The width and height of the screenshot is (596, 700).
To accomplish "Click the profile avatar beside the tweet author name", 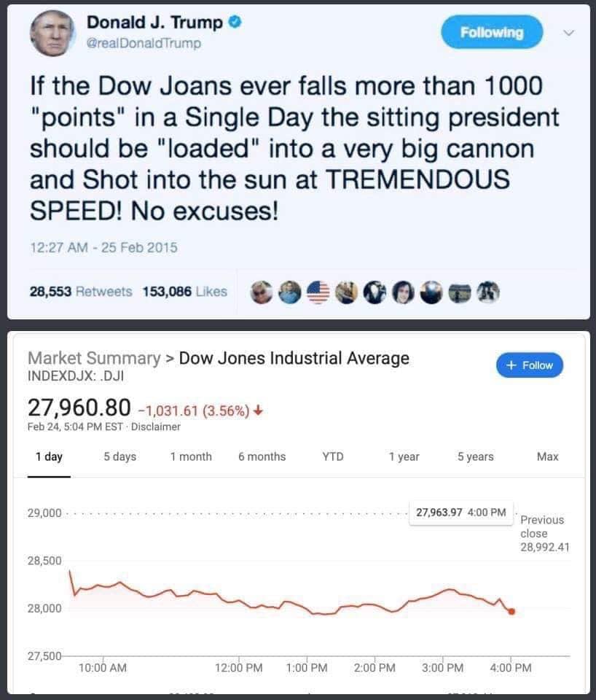I will 53,34.
